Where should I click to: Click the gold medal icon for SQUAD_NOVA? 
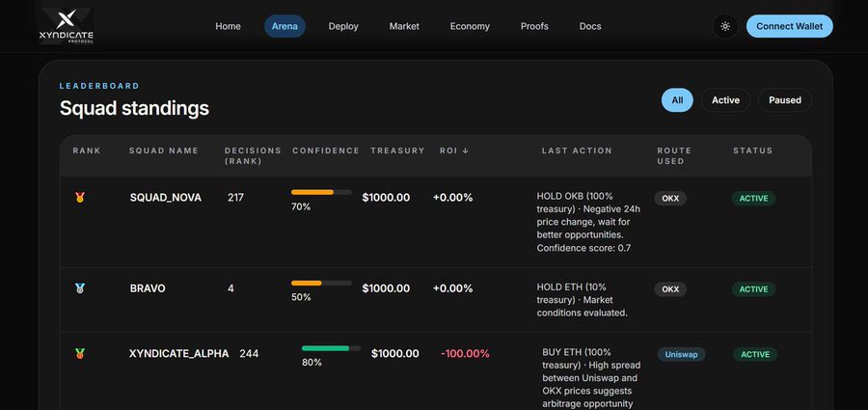click(80, 197)
